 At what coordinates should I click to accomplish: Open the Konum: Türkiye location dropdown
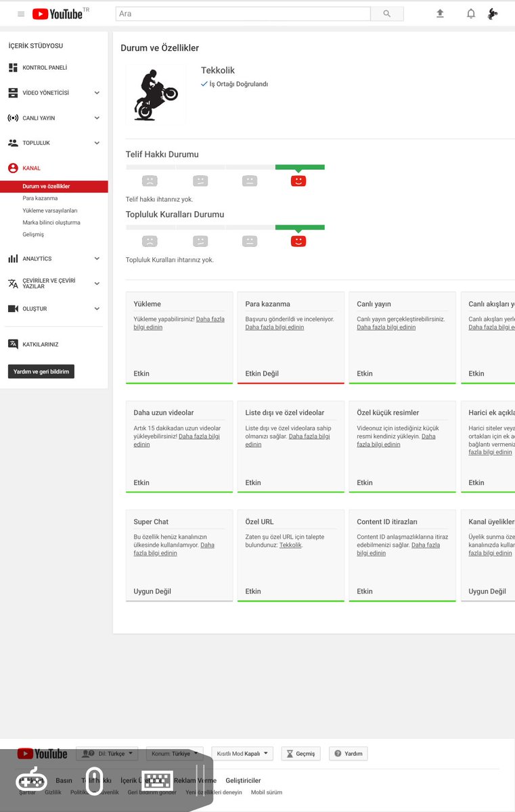coord(175,754)
